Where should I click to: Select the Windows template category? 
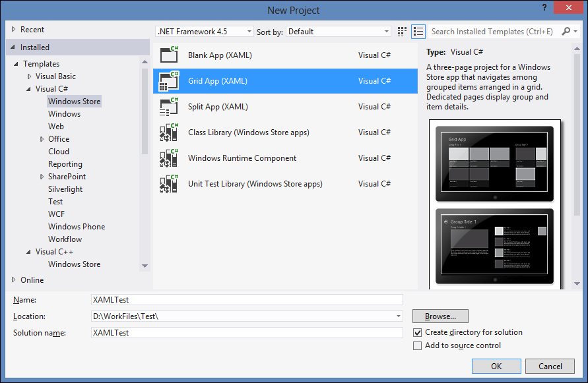coord(64,114)
